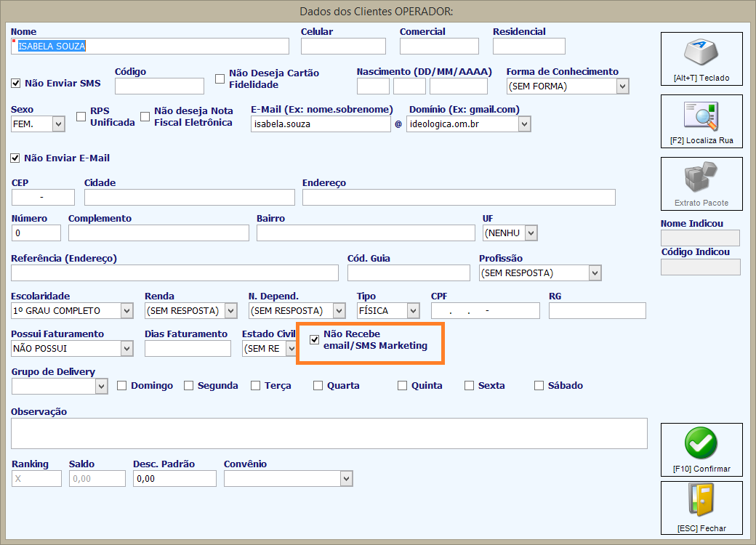The width and height of the screenshot is (756, 545).
Task: Click into the CPF field
Action: [x=486, y=311]
